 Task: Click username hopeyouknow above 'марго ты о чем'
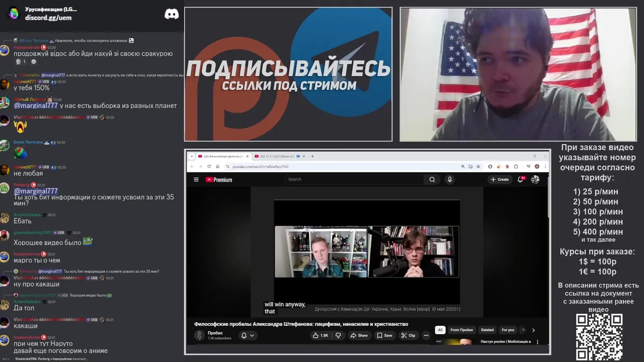[27, 254]
